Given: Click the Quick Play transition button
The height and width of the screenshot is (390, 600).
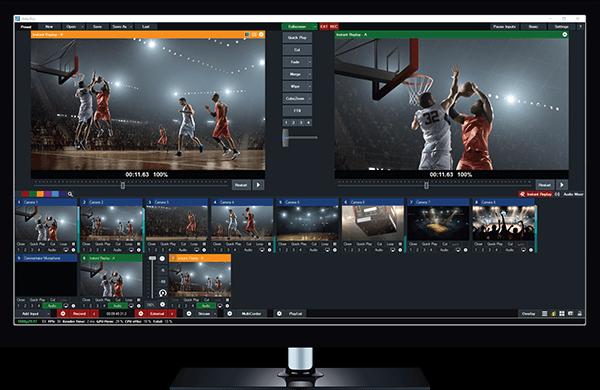Looking at the screenshot, I should 297,38.
